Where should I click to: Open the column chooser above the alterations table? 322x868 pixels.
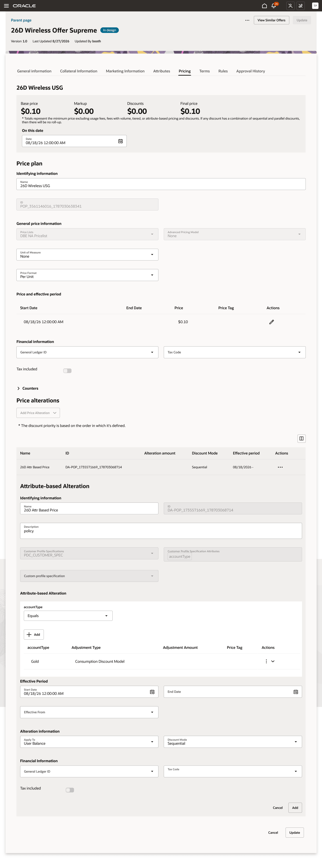click(x=302, y=438)
